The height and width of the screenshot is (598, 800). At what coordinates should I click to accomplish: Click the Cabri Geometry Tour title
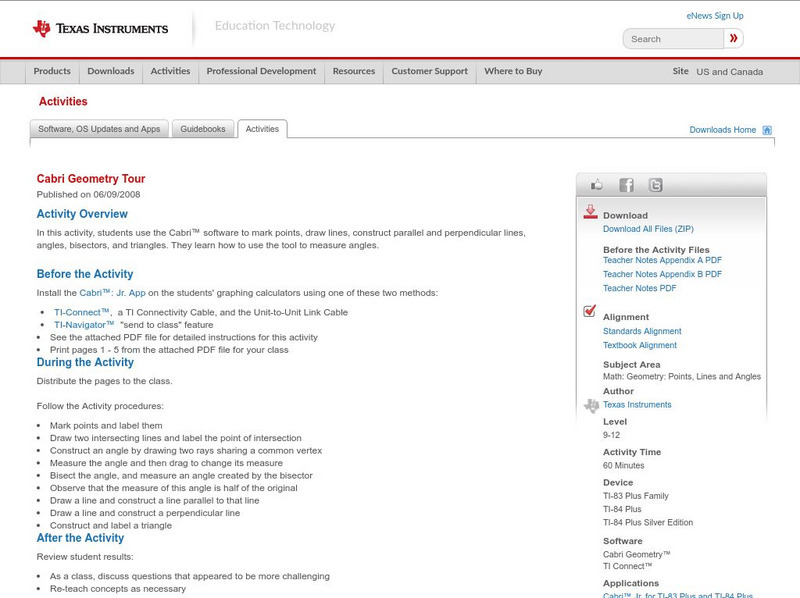[x=91, y=179]
